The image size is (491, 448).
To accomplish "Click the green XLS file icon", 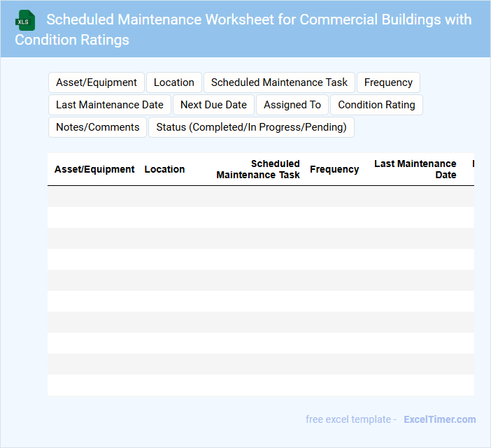I will tap(25, 20).
